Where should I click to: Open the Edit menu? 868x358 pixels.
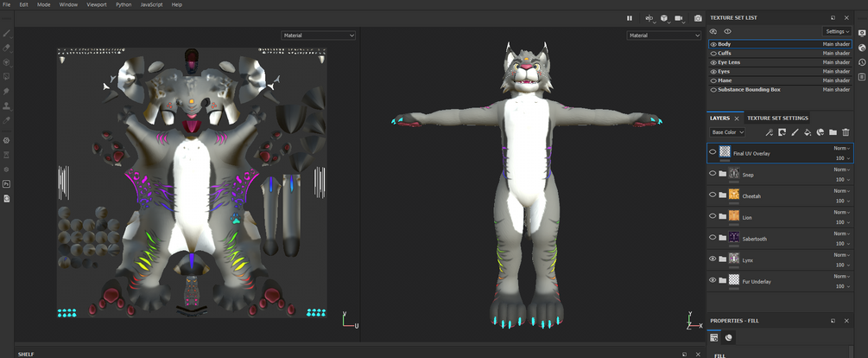point(24,4)
